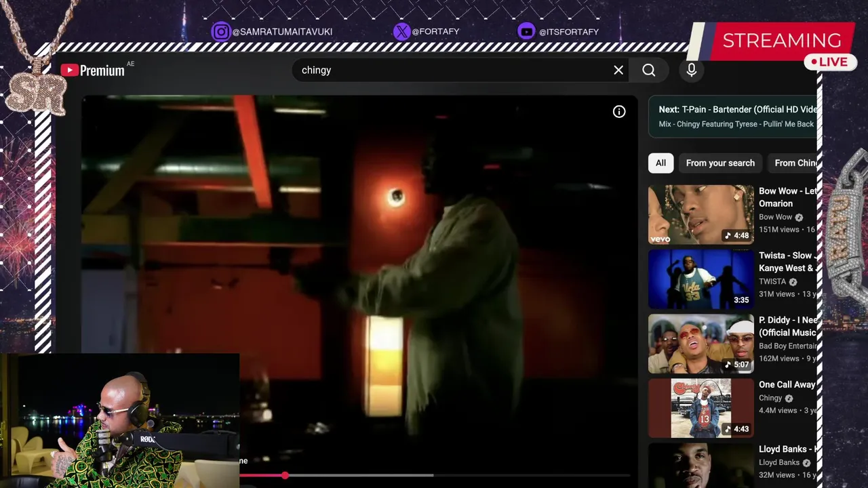Open the One Call Away thumbnail
The image size is (868, 488).
[x=701, y=408]
